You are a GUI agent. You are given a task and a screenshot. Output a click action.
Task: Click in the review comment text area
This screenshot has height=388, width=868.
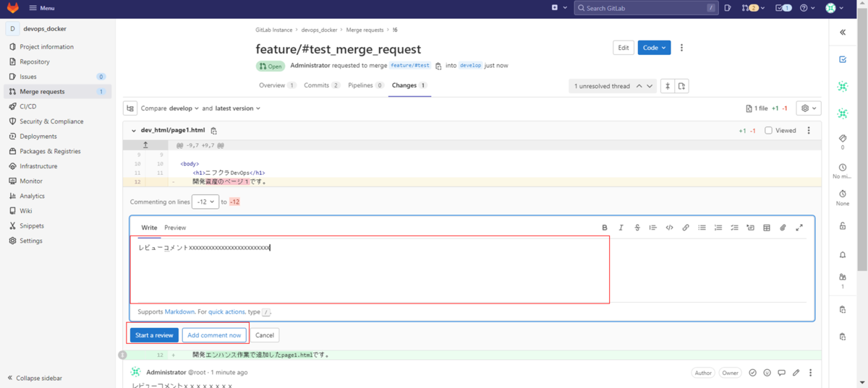tap(369, 271)
